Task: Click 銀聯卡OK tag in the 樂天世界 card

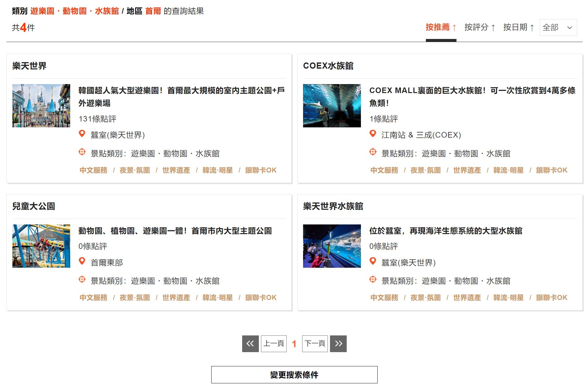Action: (x=261, y=170)
